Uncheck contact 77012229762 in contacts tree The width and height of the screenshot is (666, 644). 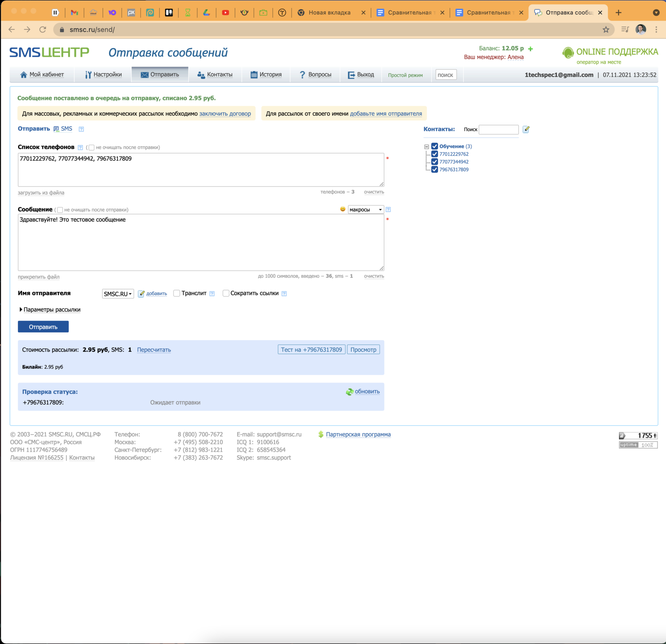click(x=434, y=154)
